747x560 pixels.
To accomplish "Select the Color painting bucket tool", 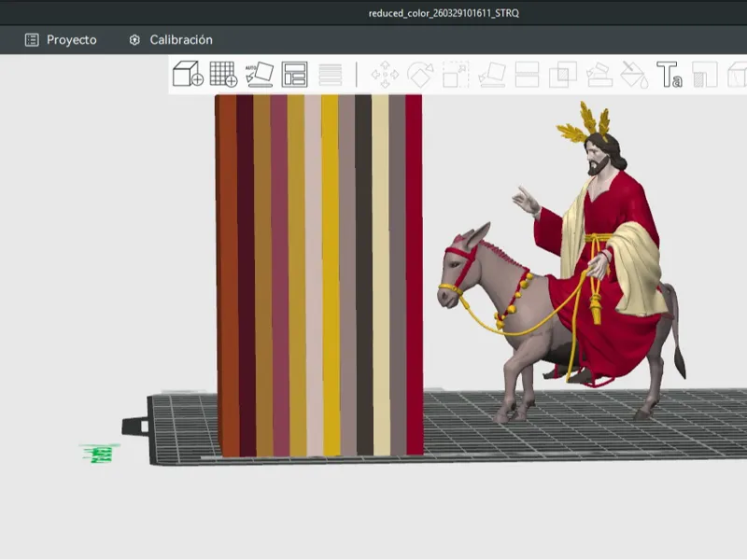I will coord(634,75).
